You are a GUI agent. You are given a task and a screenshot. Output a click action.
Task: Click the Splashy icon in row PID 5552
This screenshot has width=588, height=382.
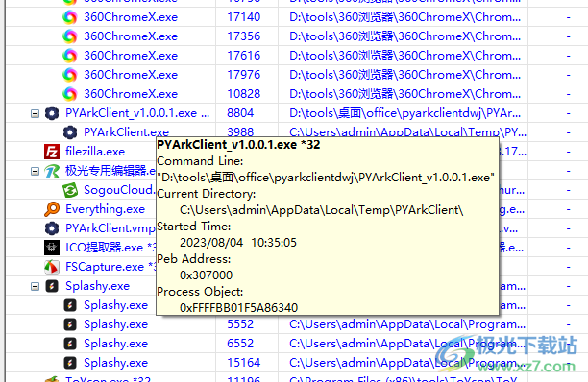70,324
